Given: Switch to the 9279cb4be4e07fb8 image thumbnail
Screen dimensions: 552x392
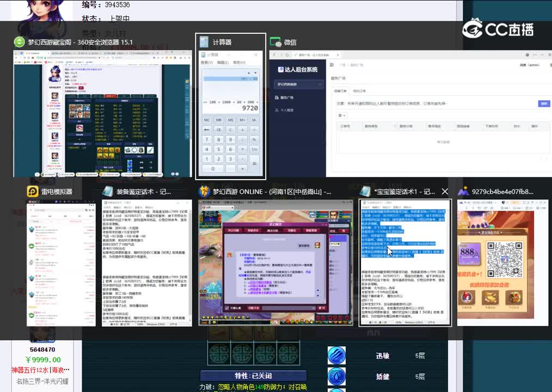Looking at the screenshot, I should tap(502, 263).
